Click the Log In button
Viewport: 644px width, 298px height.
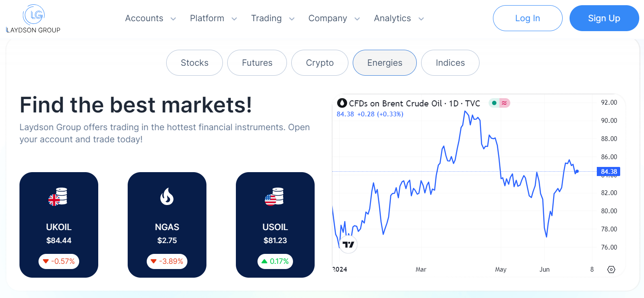pos(528,18)
